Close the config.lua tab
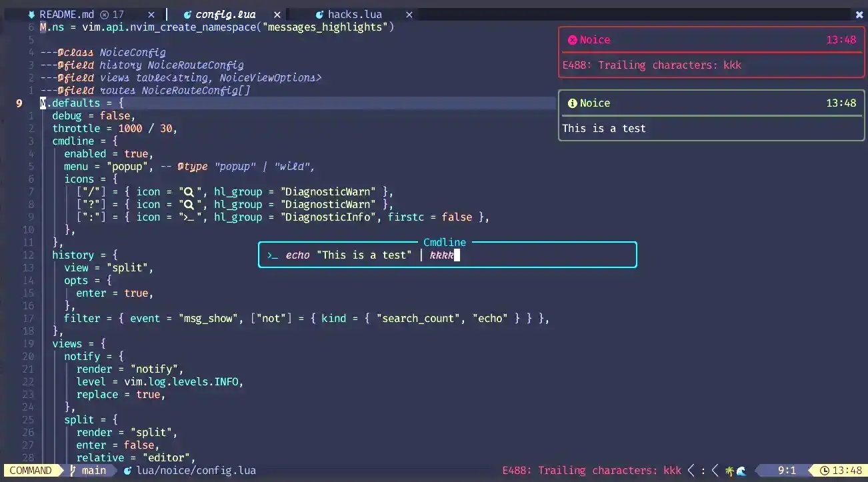 pos(277,14)
